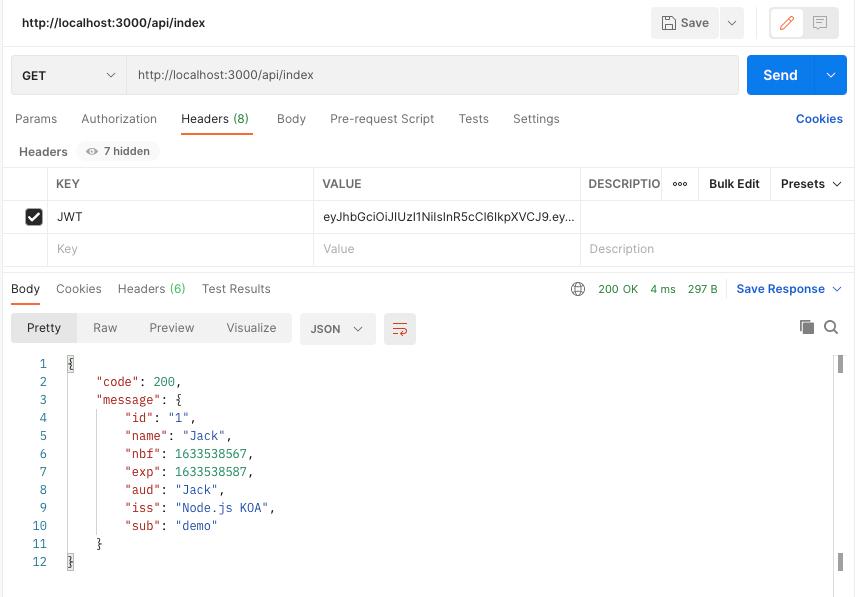Show the 7 hidden headers
The width and height of the screenshot is (862, 597).
(119, 152)
